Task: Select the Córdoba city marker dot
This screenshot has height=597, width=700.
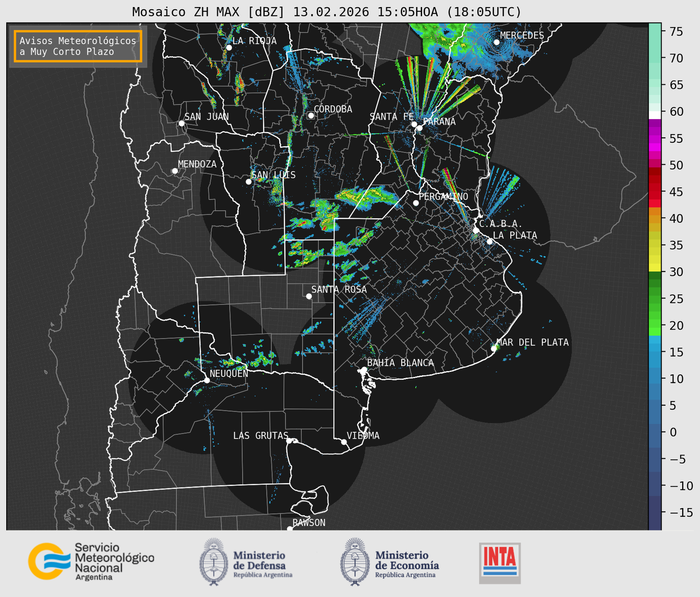Action: 311,115
